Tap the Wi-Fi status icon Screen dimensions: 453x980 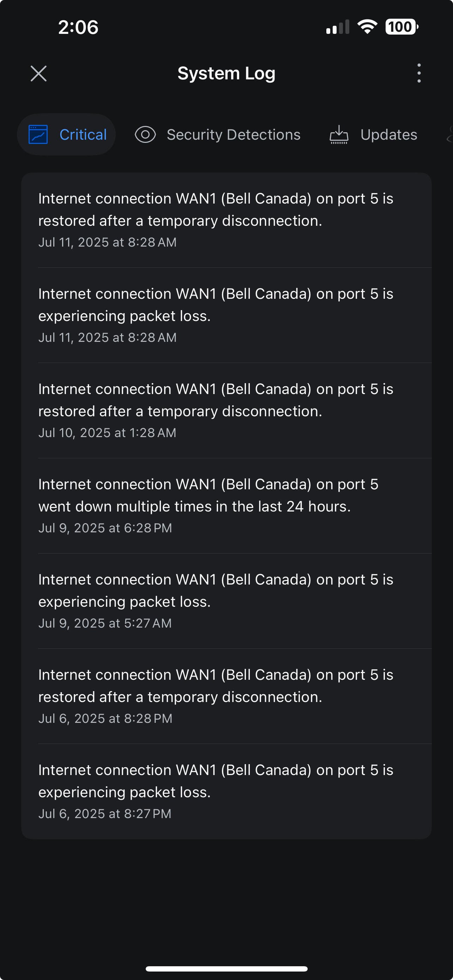point(367,27)
